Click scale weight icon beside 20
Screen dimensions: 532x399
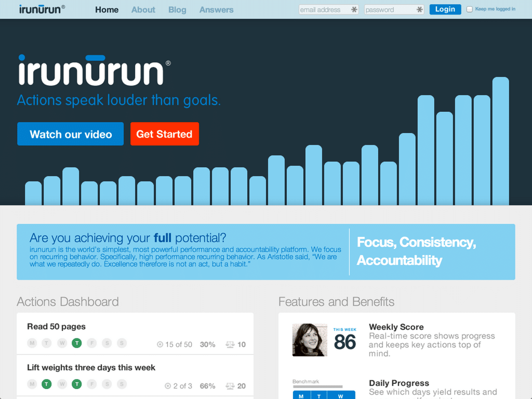230,386
